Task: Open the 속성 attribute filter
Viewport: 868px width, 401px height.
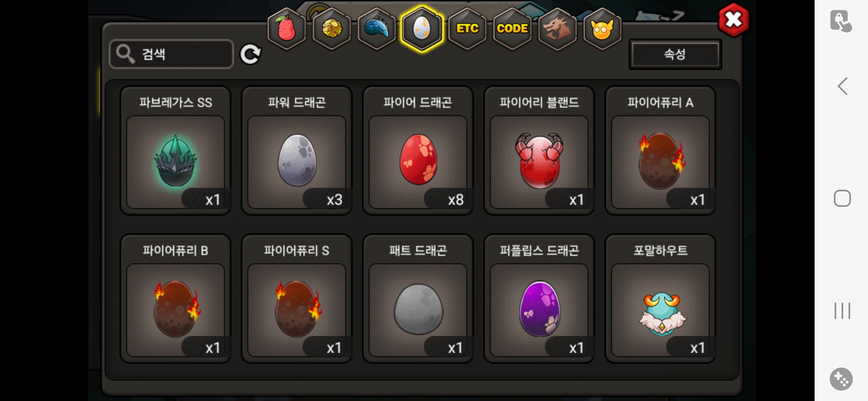Action: tap(675, 54)
